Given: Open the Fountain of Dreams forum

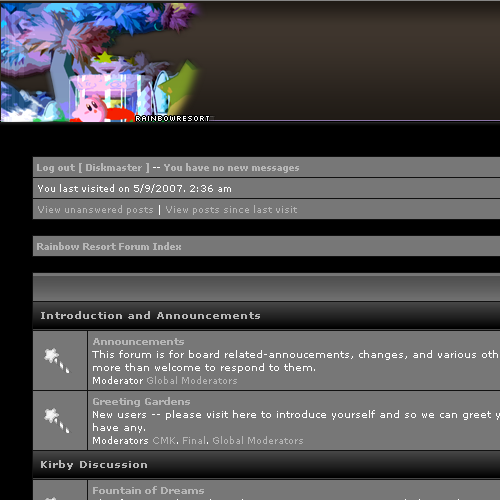Looking at the screenshot, I should coord(148,490).
